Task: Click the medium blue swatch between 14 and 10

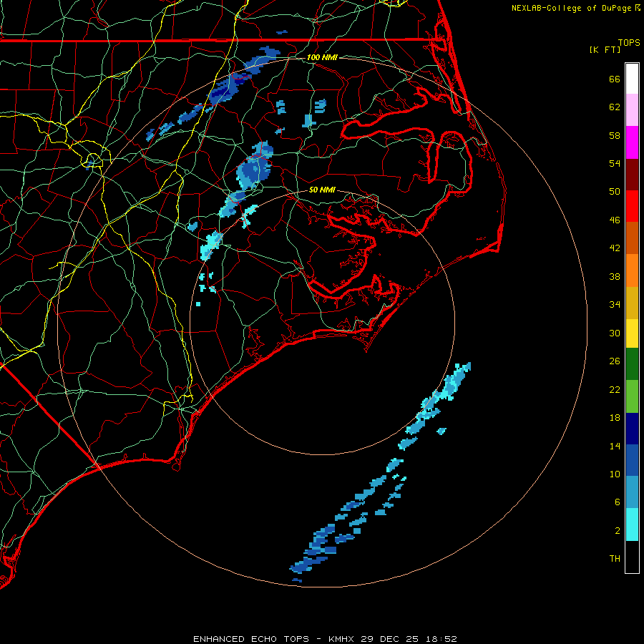Action: [x=632, y=460]
